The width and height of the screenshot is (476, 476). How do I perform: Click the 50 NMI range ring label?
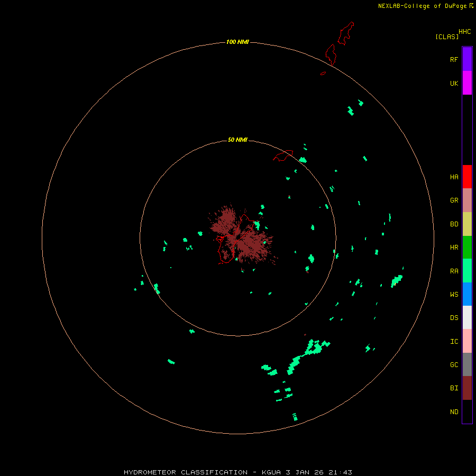(x=237, y=140)
